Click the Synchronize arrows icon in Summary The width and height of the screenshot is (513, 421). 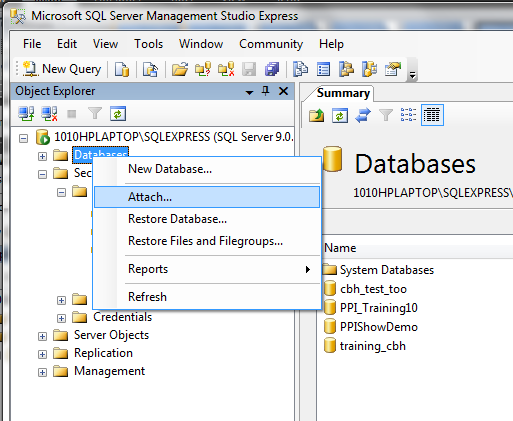363,115
